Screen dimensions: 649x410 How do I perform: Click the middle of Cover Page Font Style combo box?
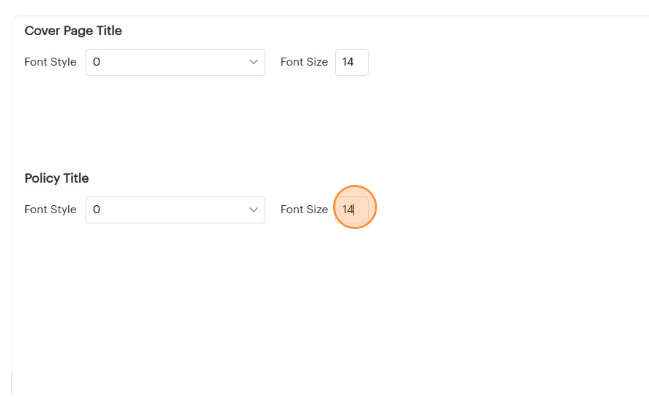point(175,62)
